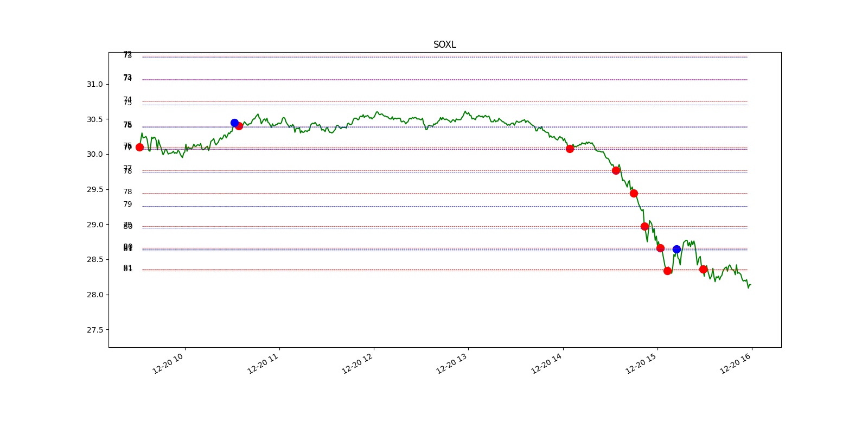The image size is (868, 434).
Task: Select the blue marker after 15:00 near 28.65
Action: pyautogui.click(x=676, y=249)
